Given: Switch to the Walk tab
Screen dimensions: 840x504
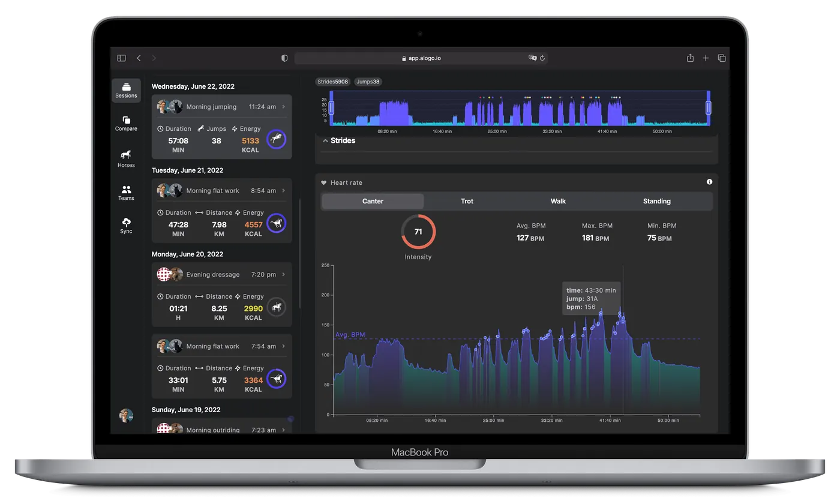Looking at the screenshot, I should point(558,201).
